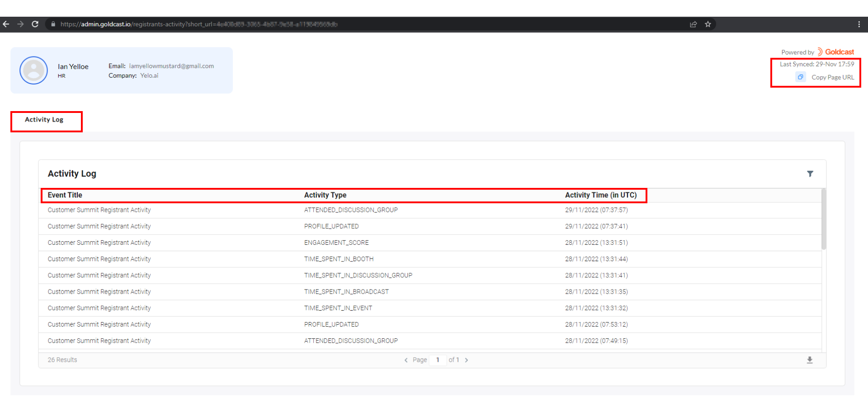
Task: Click the 28/11/2022 (13:31:32) timestamp
Action: [x=596, y=308]
